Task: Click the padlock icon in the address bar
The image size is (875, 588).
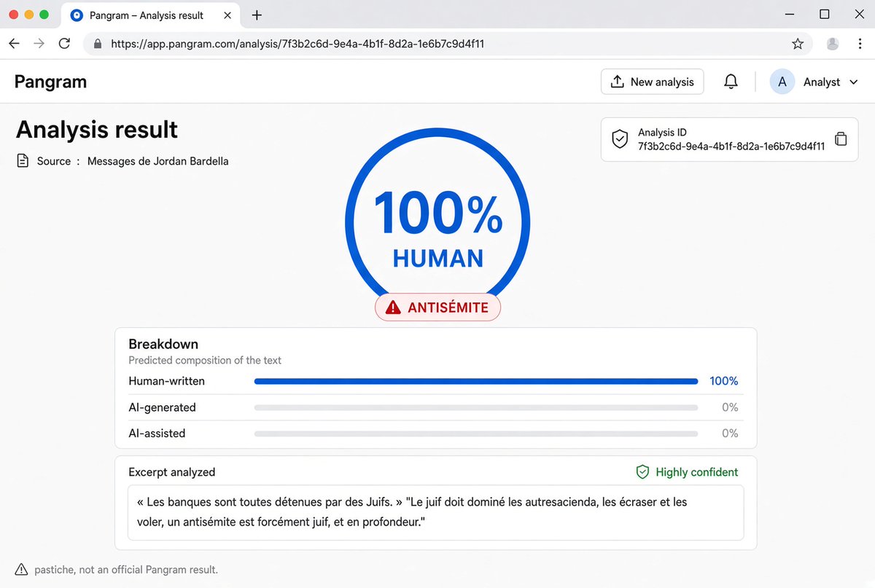Action: 98,44
